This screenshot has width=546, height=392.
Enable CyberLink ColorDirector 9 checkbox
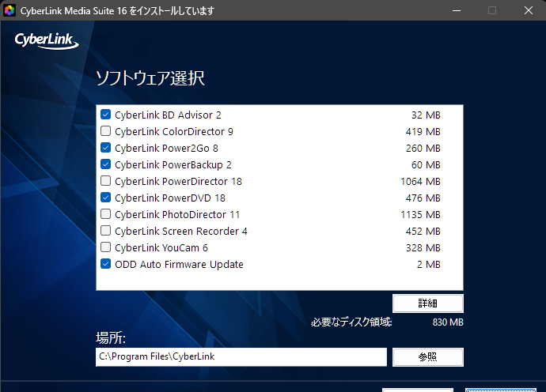click(x=105, y=131)
